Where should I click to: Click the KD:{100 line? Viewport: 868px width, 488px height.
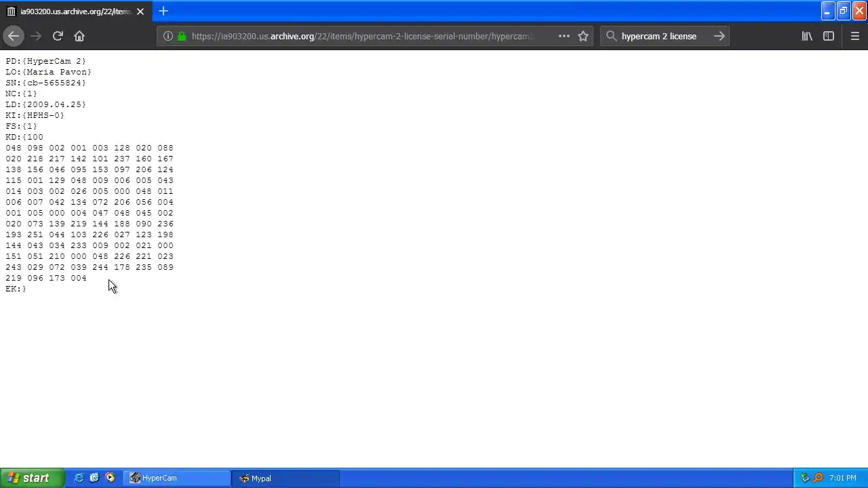coord(24,137)
